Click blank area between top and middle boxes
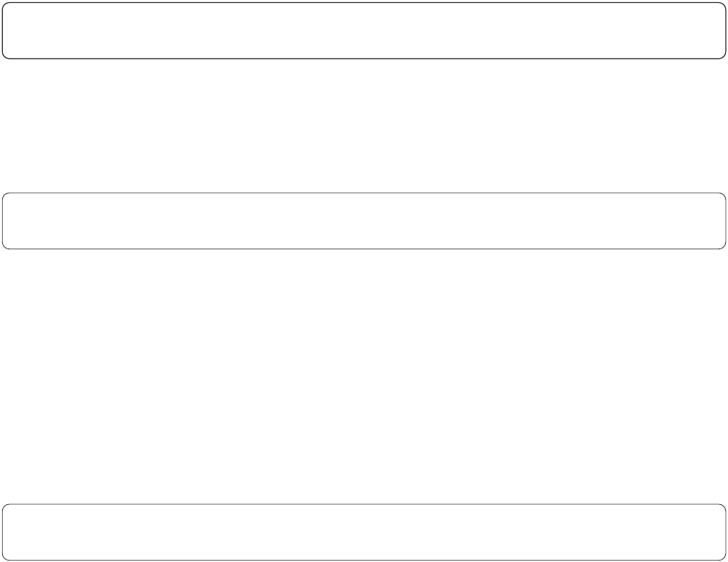The image size is (728, 562). (364, 126)
